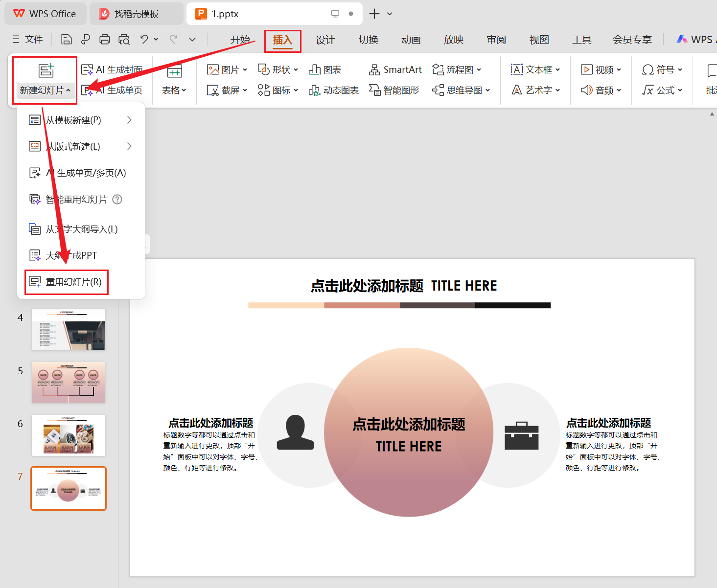Switch to the 设计 ribbon tab
The image size is (717, 588).
(x=325, y=40)
